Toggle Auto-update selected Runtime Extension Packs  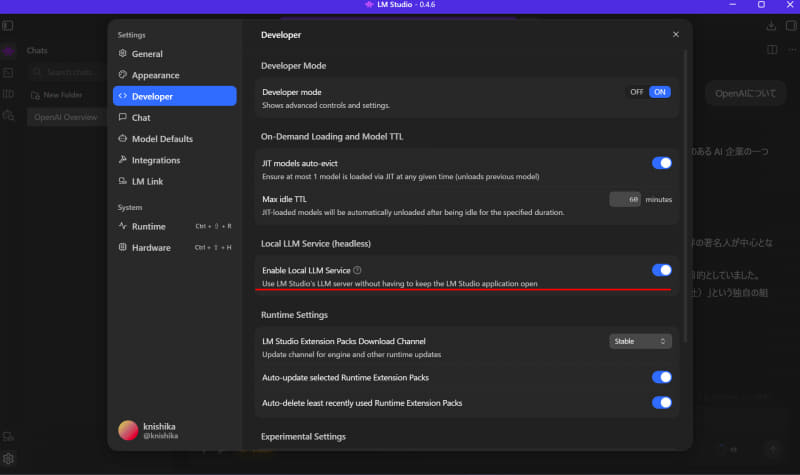click(x=662, y=378)
